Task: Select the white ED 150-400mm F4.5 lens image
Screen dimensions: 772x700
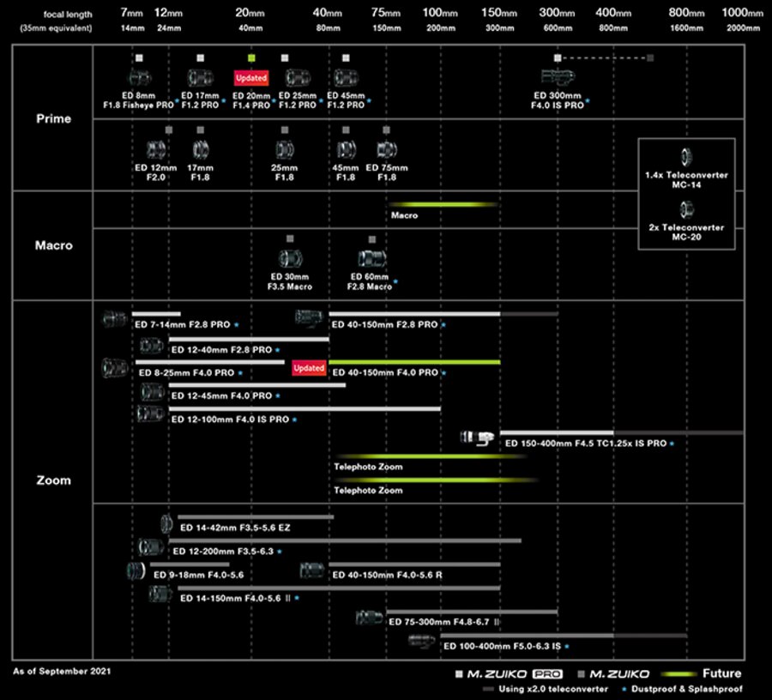Action: tap(478, 437)
